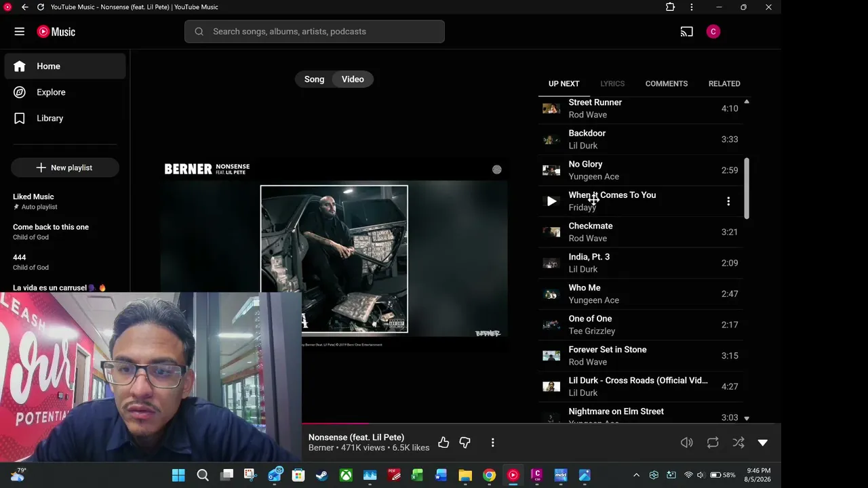Open system clock showing 9:46 PM

pos(758,475)
